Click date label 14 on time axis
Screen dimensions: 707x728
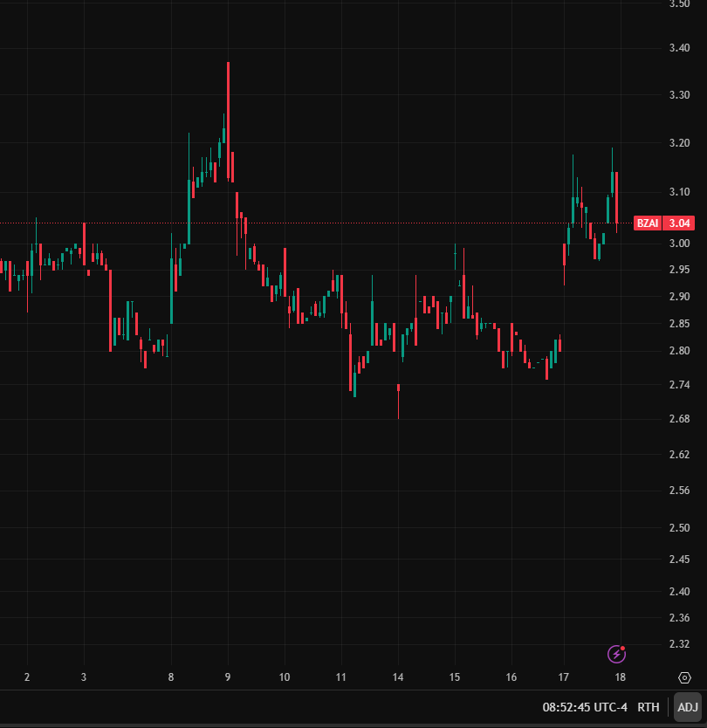tap(398, 677)
